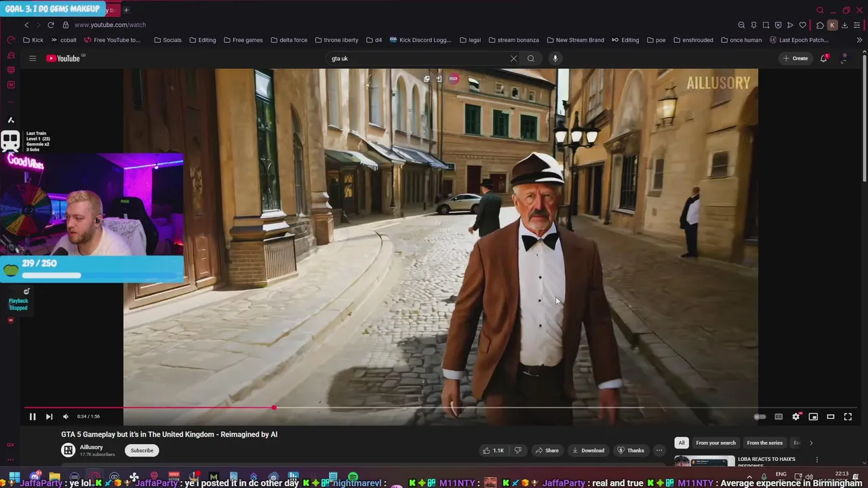Image resolution: width=868 pixels, height=488 pixels.
Task: Toggle closed captions in the player
Action: pos(778,416)
